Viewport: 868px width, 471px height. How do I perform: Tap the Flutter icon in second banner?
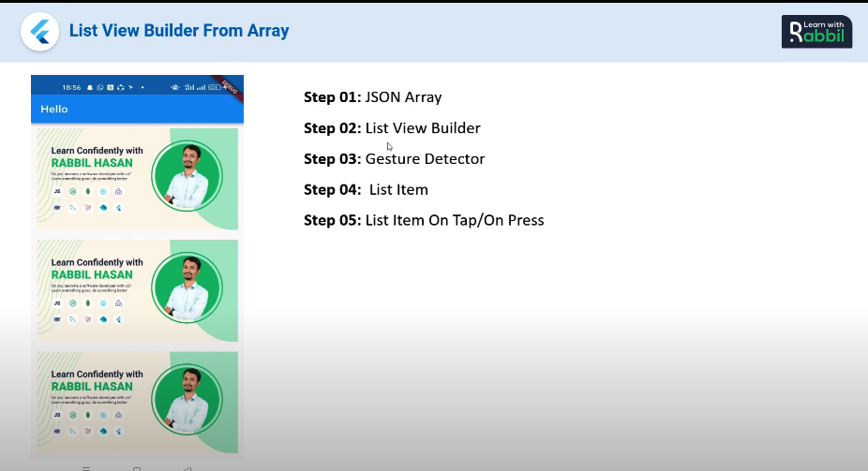(118, 319)
